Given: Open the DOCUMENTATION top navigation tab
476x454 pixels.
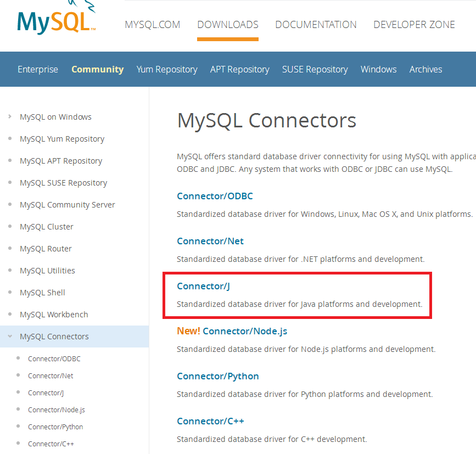Looking at the screenshot, I should [x=316, y=25].
